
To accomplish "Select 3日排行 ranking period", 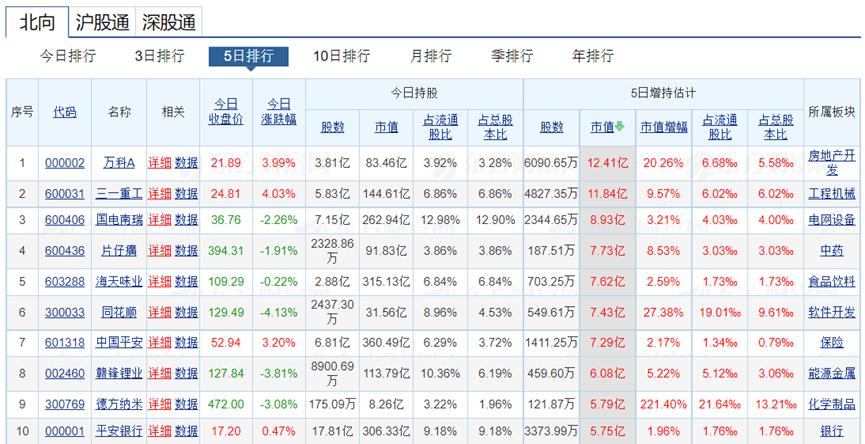I will pos(159,56).
